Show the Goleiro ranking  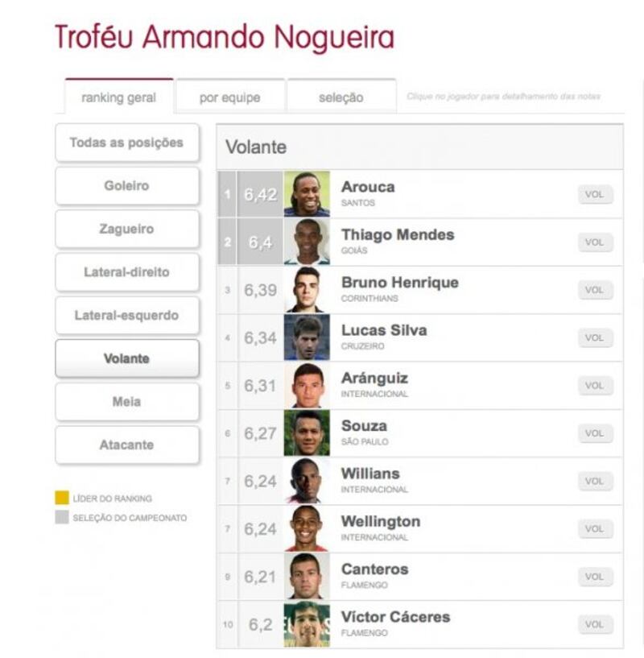(126, 186)
